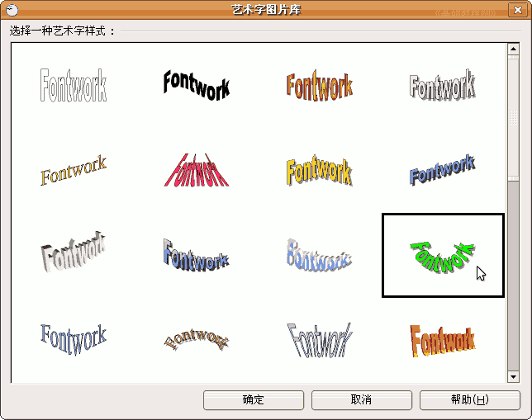
Task: Open help with the 帮助(H) button
Action: (x=469, y=399)
